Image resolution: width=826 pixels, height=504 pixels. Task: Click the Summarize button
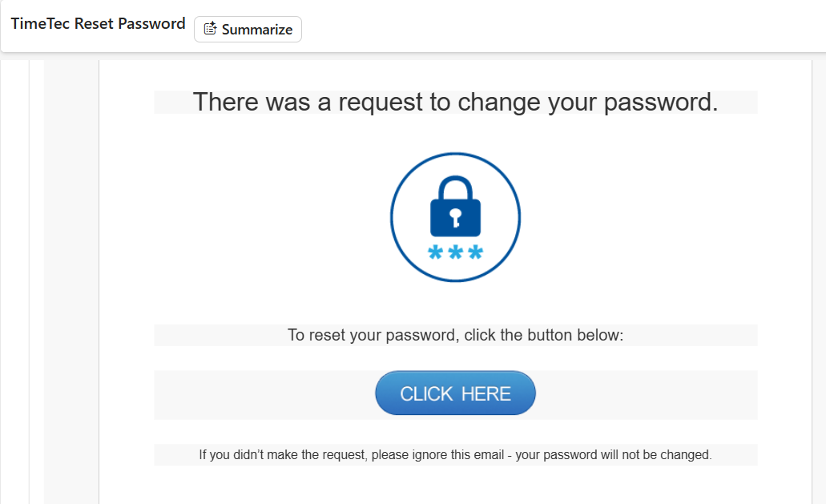[248, 29]
